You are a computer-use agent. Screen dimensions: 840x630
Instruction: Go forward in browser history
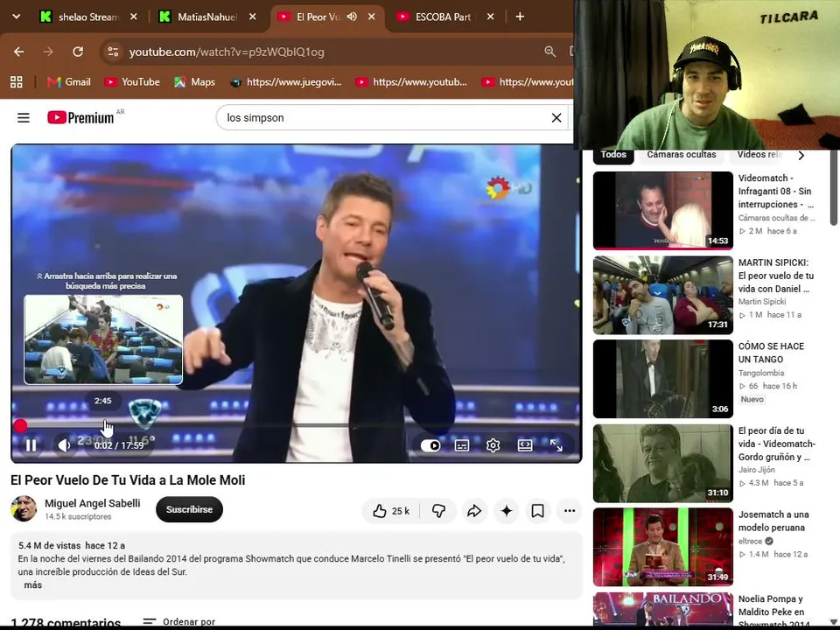pos(48,52)
